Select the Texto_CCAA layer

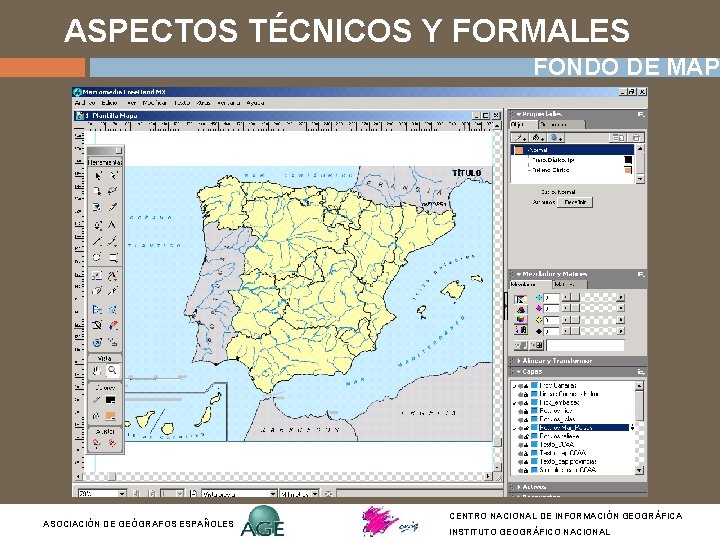[557, 445]
